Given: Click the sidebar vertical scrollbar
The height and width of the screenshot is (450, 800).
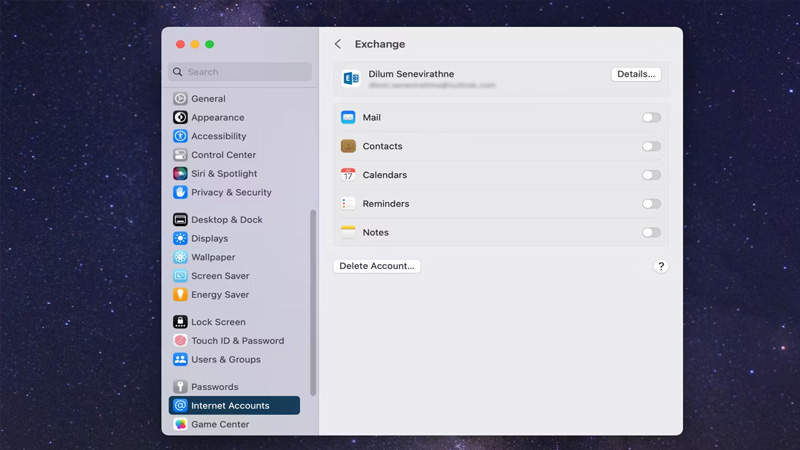Looking at the screenshot, I should coord(313,300).
